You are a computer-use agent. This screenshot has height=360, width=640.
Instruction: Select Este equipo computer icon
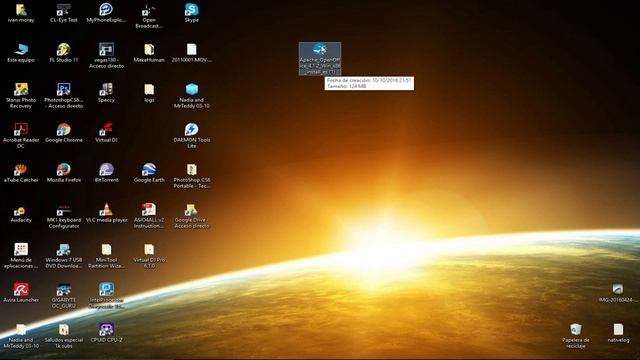point(21,50)
